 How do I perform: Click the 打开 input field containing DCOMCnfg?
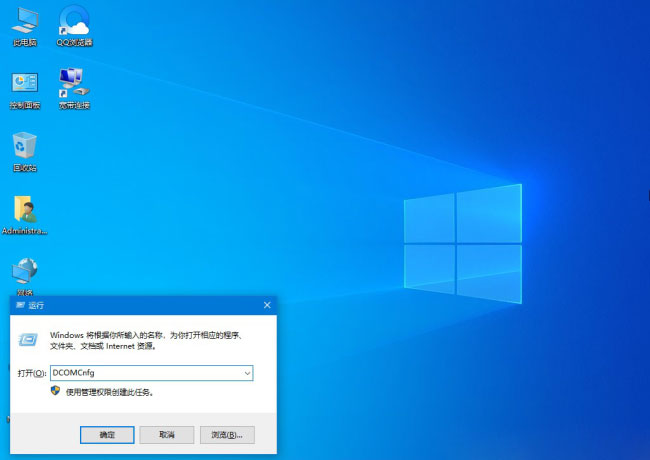tap(152, 373)
